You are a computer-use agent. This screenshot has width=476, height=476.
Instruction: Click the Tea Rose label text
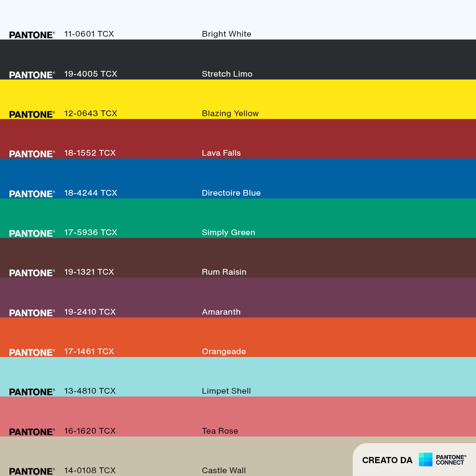tap(220, 431)
